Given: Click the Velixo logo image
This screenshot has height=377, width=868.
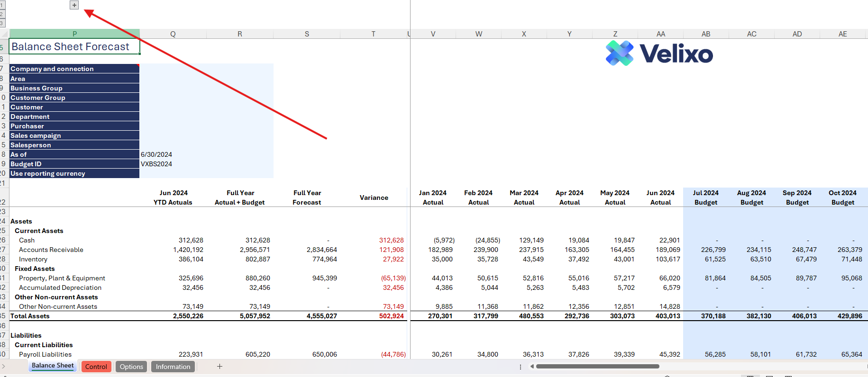Looking at the screenshot, I should (x=659, y=53).
